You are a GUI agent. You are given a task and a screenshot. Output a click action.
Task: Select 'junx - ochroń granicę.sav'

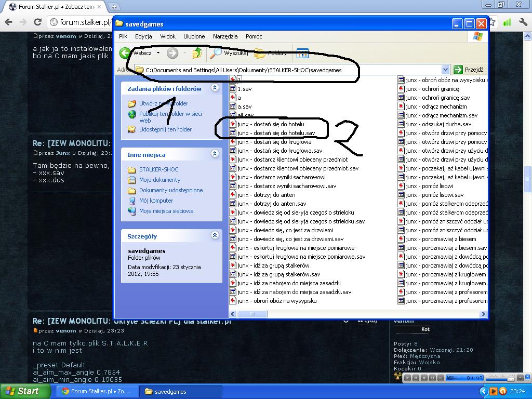(434, 98)
